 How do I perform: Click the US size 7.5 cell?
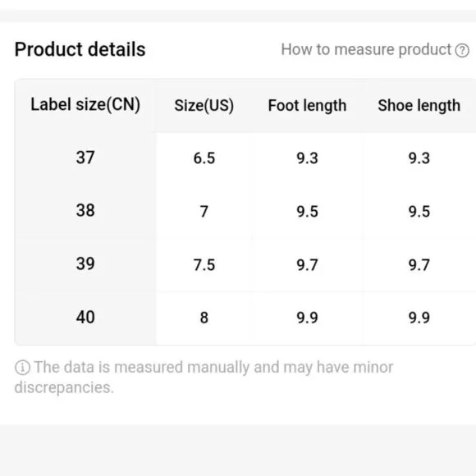[204, 265]
